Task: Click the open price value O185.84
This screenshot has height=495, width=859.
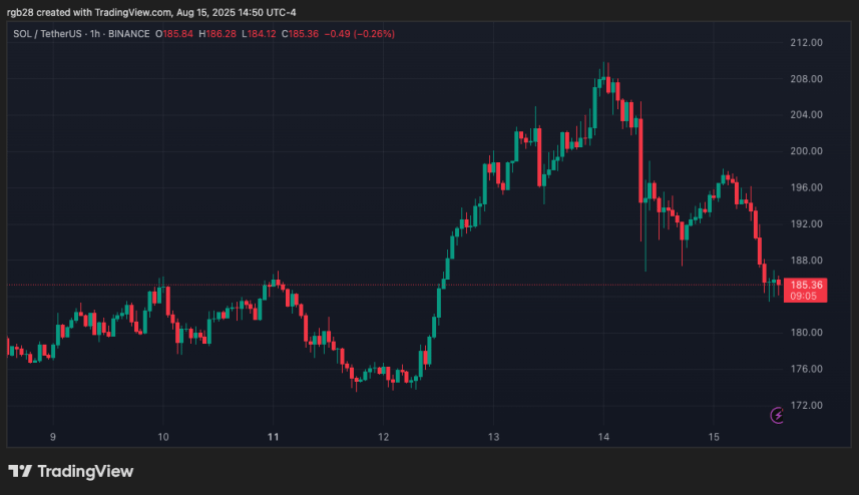Action: tap(176, 34)
